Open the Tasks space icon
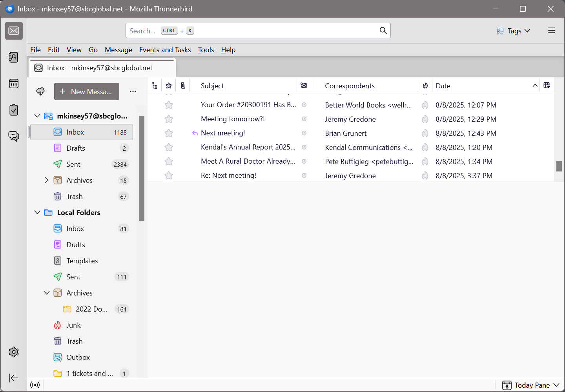 click(14, 110)
